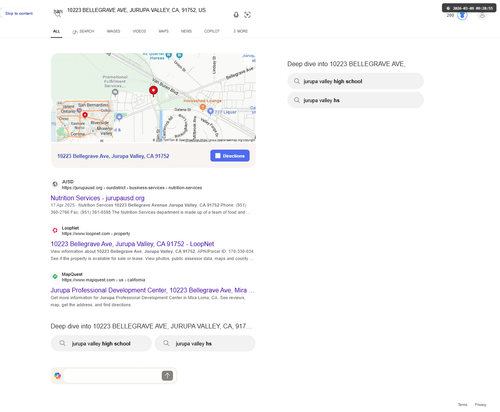Click sidebar suggestion jurupa valley high school

coord(356,81)
